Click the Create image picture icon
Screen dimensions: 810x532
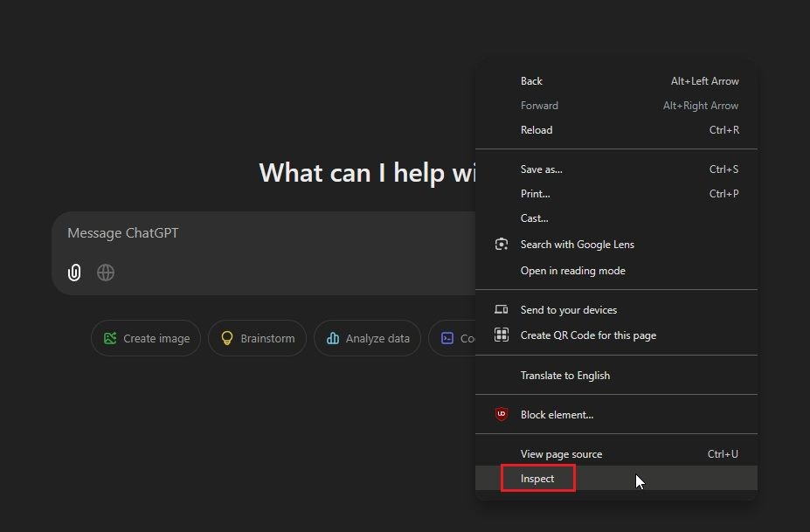pos(110,338)
